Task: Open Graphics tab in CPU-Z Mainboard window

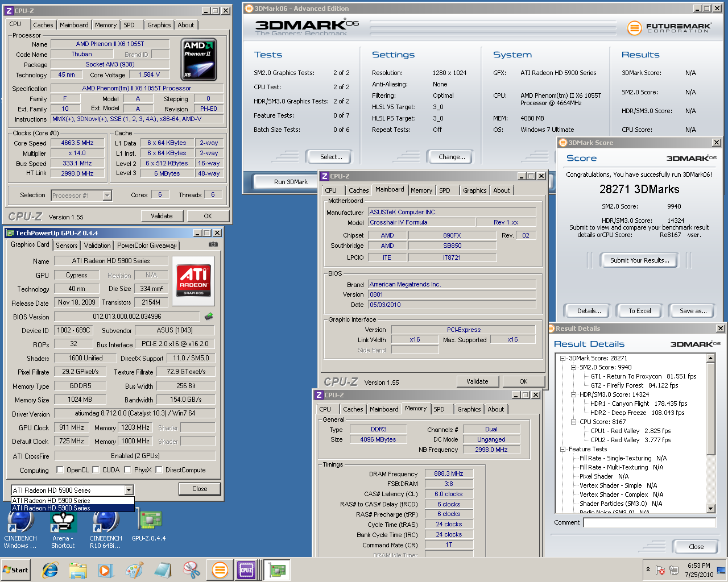Action: click(474, 190)
